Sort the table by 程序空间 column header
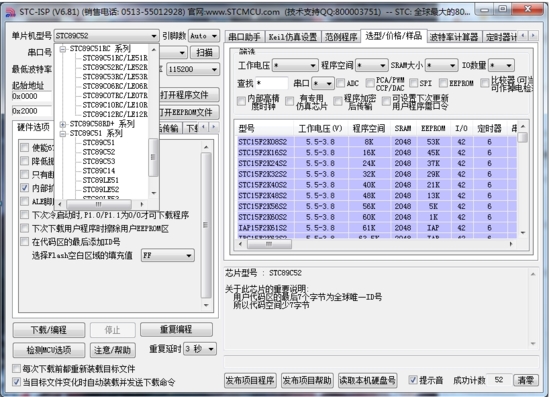The image size is (549, 397). pyautogui.click(x=369, y=128)
